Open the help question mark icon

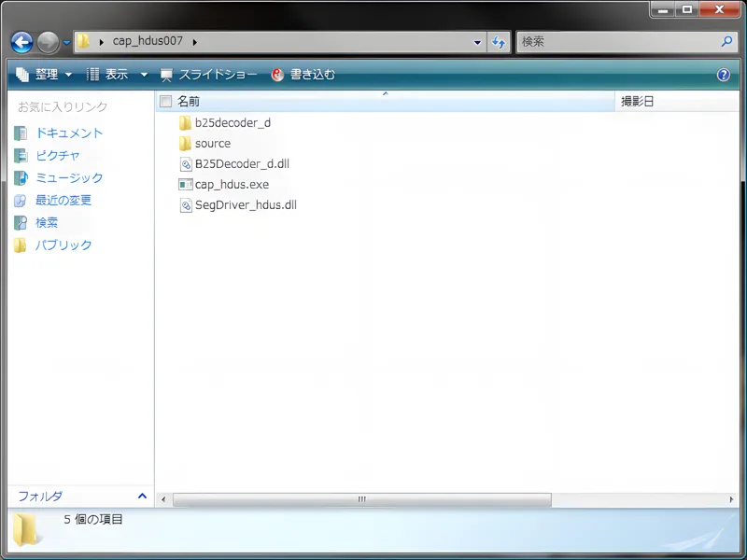(723, 75)
